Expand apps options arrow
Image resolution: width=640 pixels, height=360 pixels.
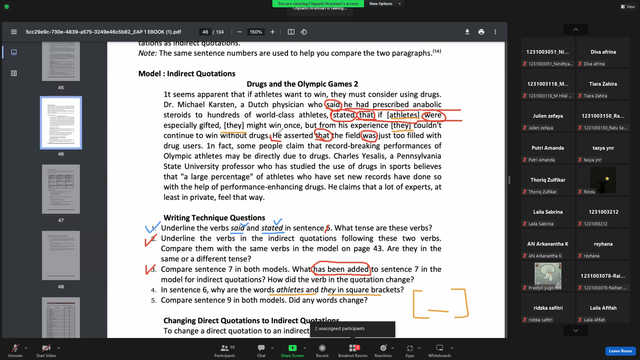pyautogui.click(x=419, y=348)
